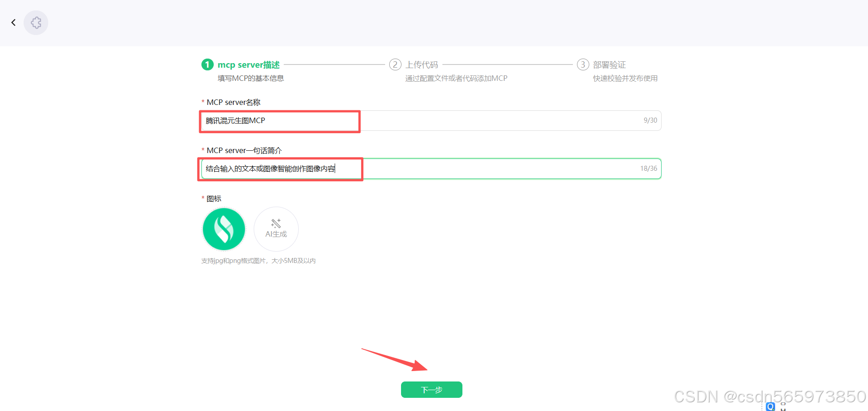
Task: Click the MCP server名称 label
Action: coord(234,102)
